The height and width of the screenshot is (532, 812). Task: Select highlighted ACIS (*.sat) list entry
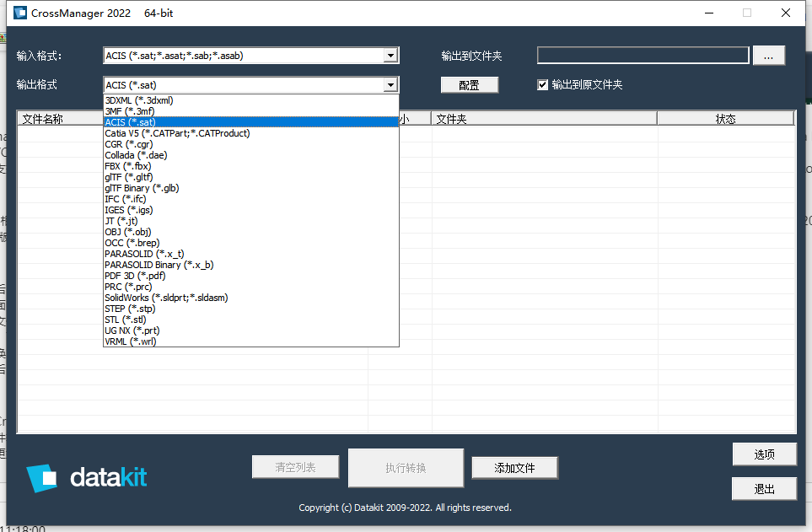point(251,122)
